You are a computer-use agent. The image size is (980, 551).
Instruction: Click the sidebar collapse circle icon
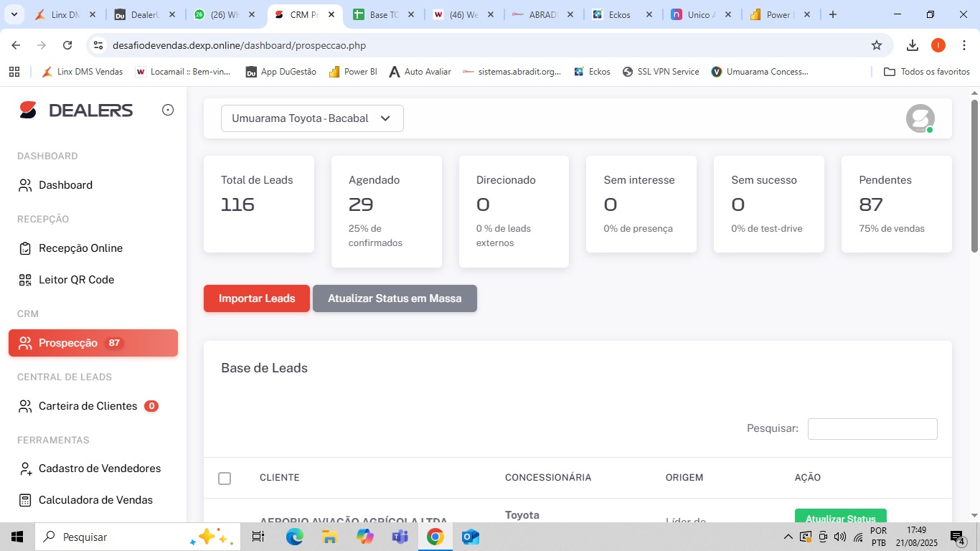coord(168,110)
